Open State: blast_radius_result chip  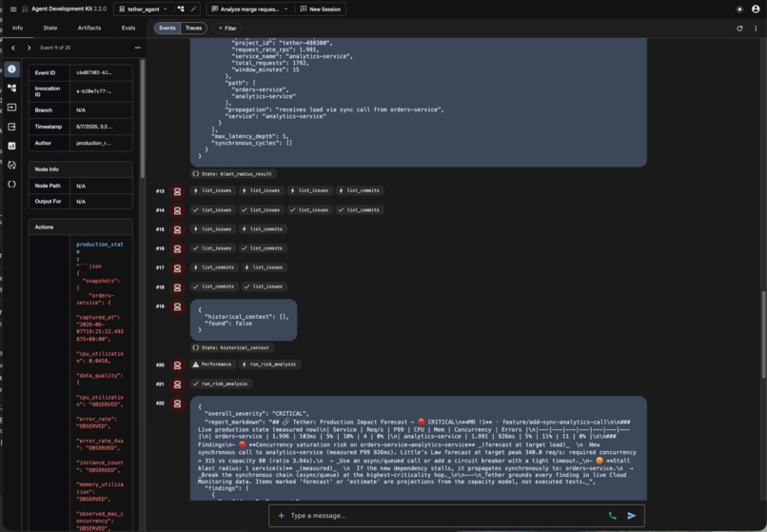[233, 174]
